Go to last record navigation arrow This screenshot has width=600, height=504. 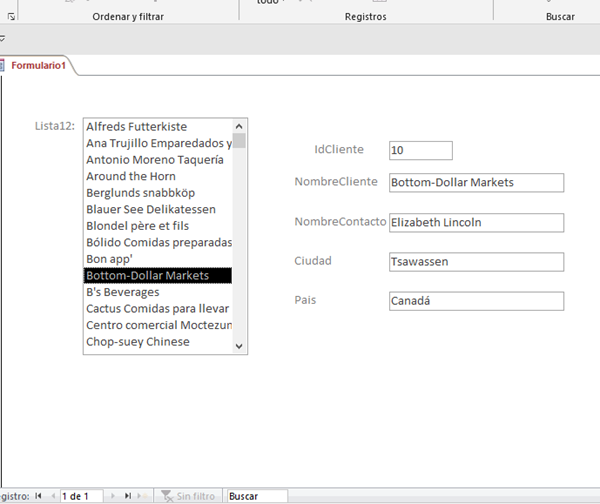[x=128, y=496]
